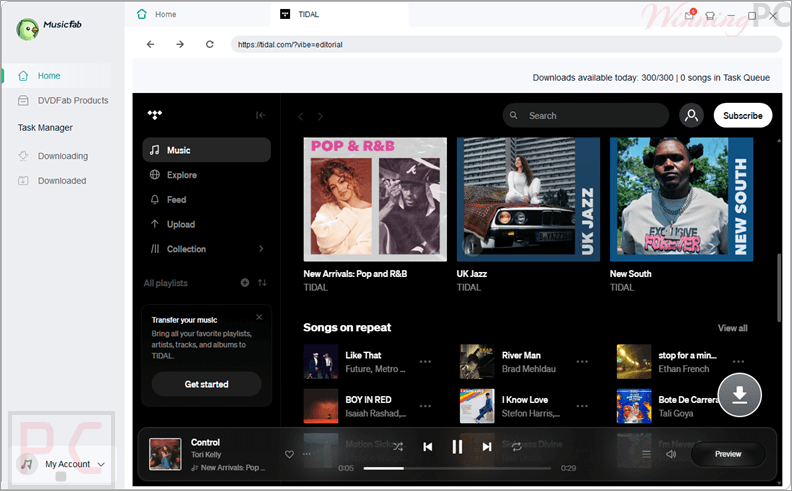This screenshot has height=491, width=792.
Task: Click the Preview button
Action: coord(728,454)
